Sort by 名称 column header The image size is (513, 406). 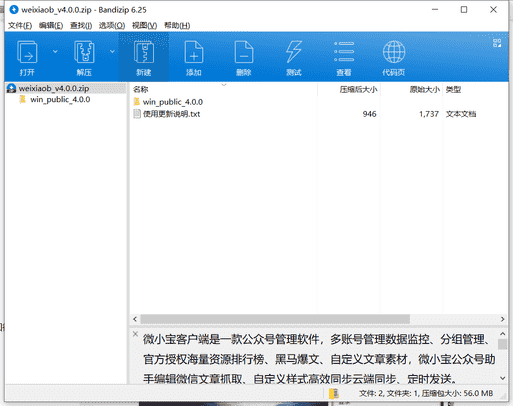pos(140,89)
